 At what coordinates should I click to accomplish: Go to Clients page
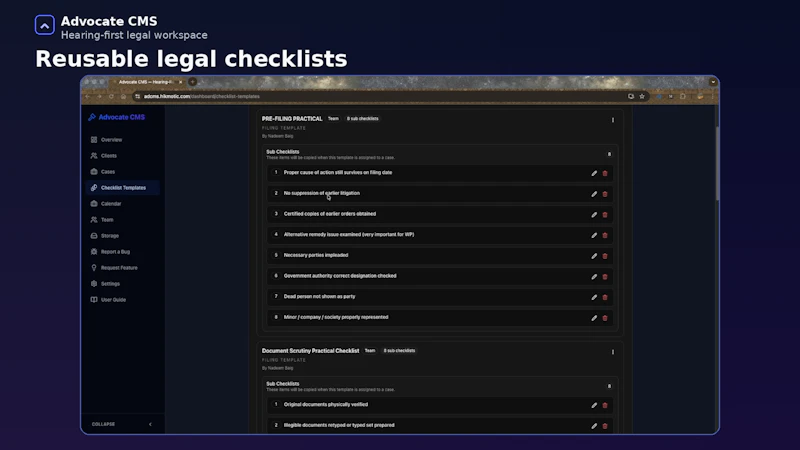[x=122, y=156]
